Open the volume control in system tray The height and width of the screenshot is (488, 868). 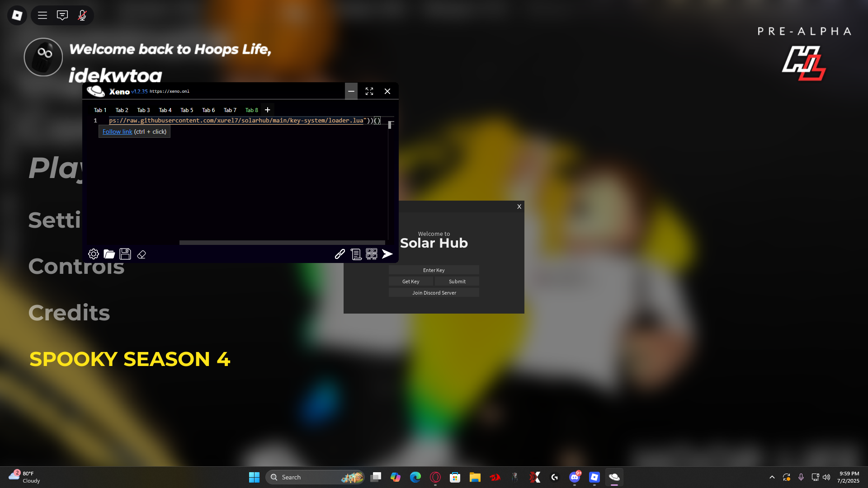826,477
